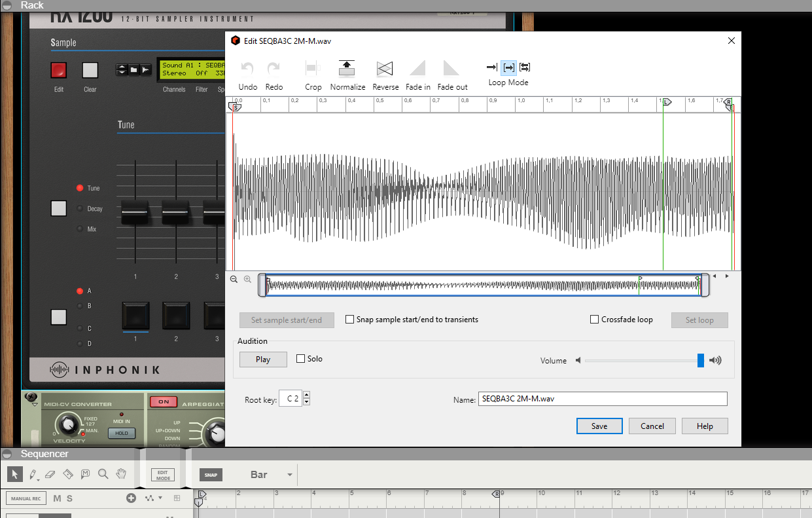The width and height of the screenshot is (812, 518).
Task: Toggle the Solo audition checkbox
Action: (x=301, y=359)
